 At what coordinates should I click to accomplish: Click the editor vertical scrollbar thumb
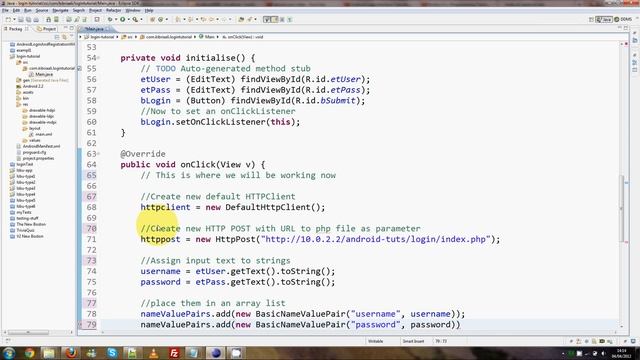(x=622, y=208)
